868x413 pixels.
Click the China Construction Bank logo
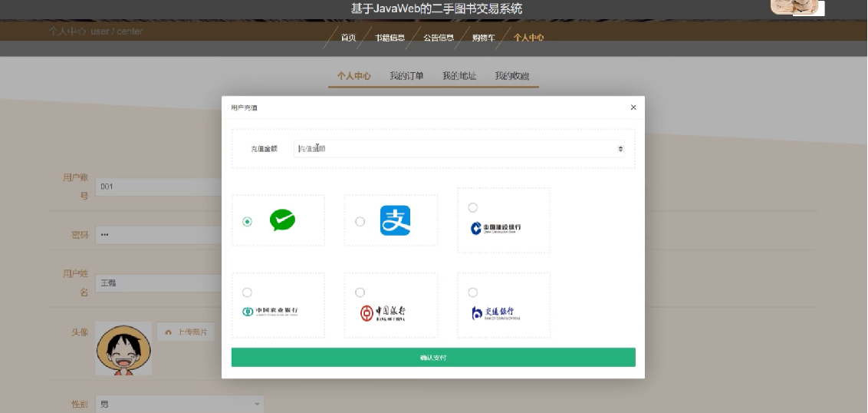click(x=496, y=228)
